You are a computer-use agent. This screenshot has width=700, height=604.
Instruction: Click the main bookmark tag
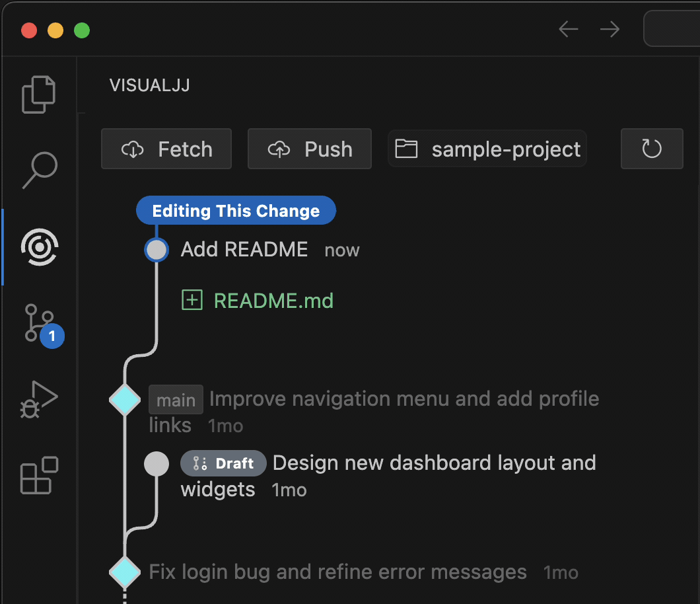click(x=176, y=400)
